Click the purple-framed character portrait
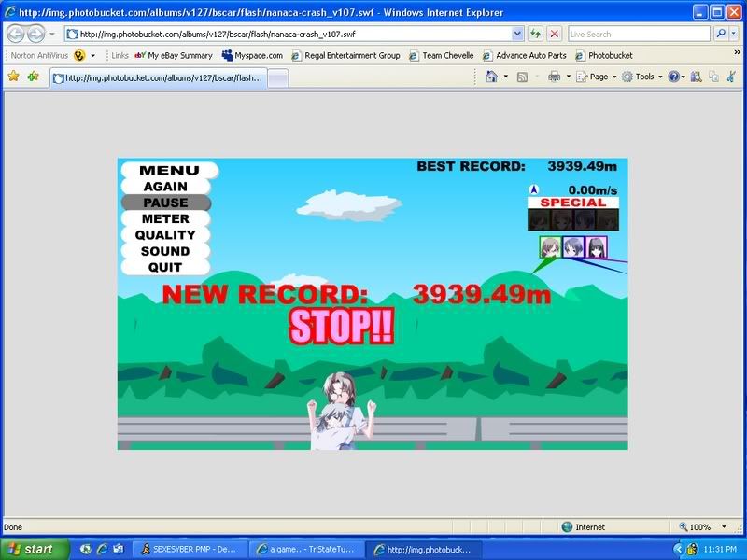 click(597, 247)
